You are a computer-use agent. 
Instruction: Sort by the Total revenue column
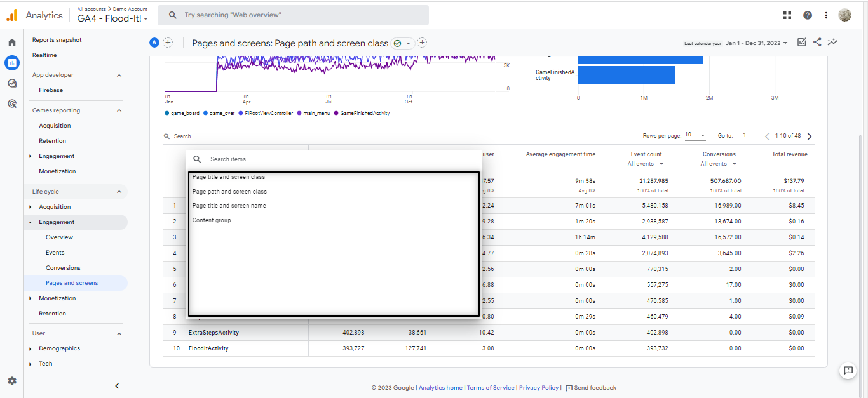coord(789,154)
